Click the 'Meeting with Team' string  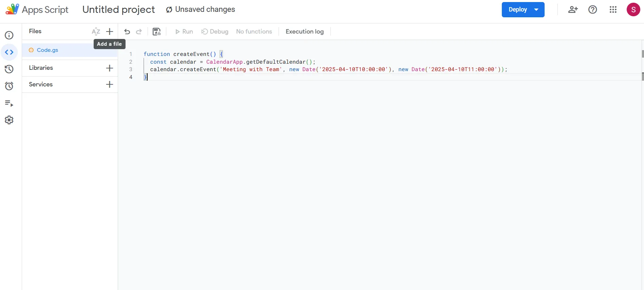pyautogui.click(x=251, y=69)
